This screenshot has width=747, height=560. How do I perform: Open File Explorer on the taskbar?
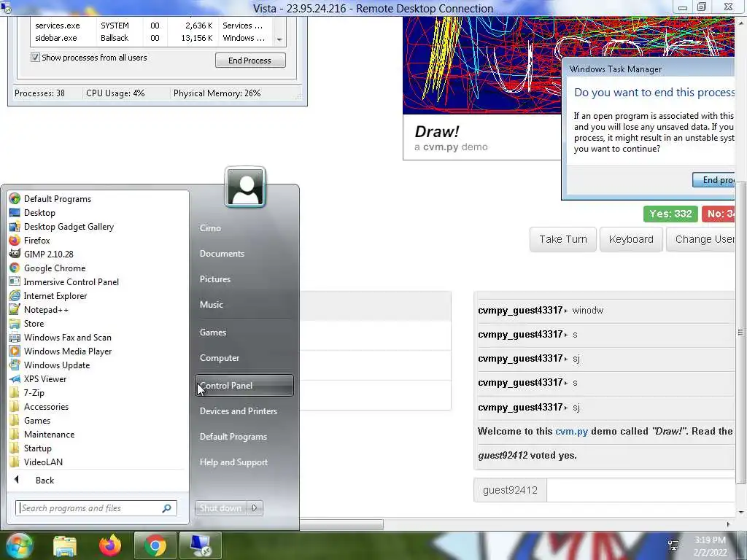pos(65,545)
